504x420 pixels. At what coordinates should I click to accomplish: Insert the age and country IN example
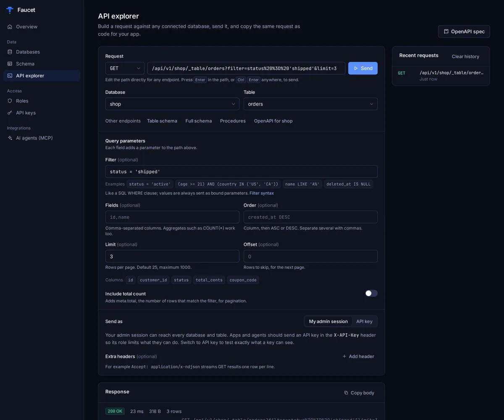click(x=228, y=184)
